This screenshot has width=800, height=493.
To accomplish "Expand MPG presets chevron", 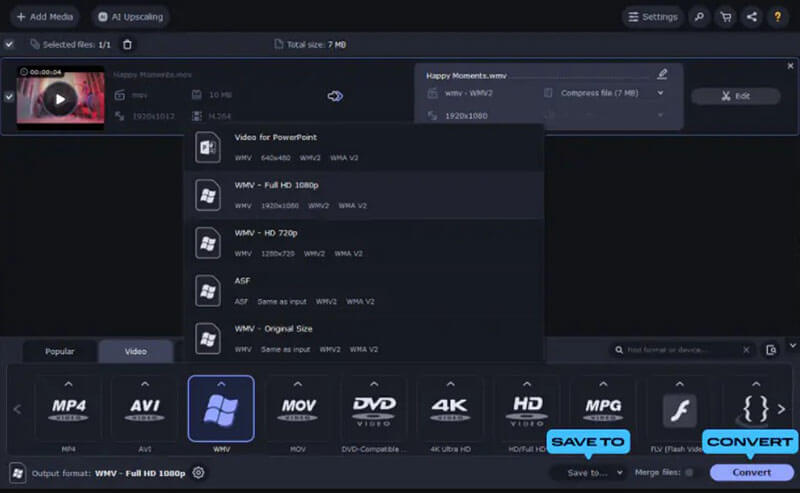I will click(603, 384).
